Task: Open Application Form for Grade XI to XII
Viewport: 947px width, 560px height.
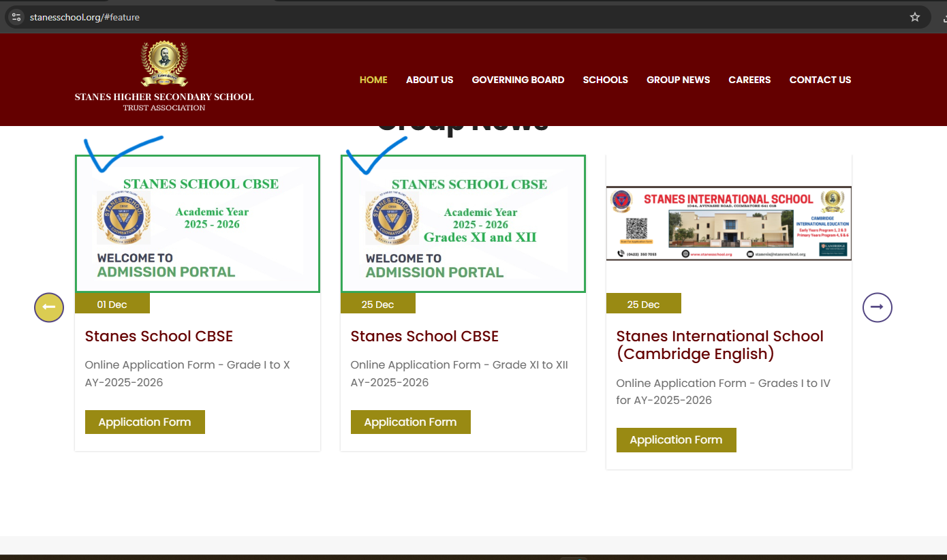Action: click(411, 422)
